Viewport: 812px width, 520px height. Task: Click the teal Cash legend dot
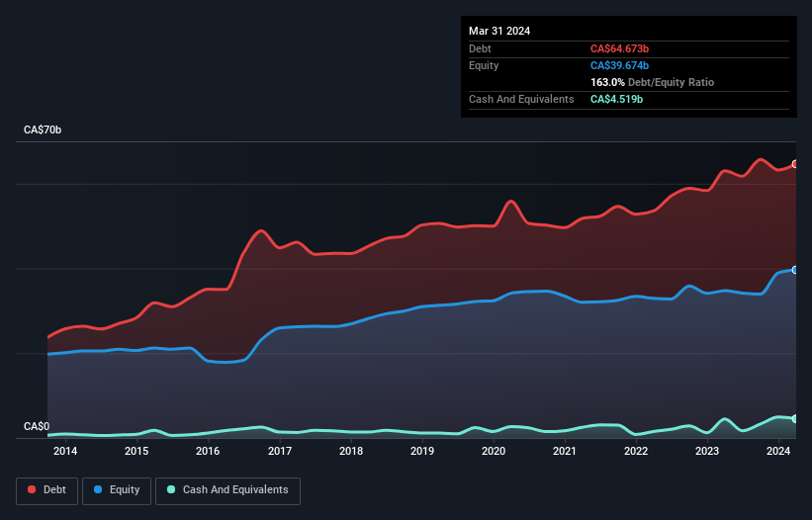coord(171,489)
